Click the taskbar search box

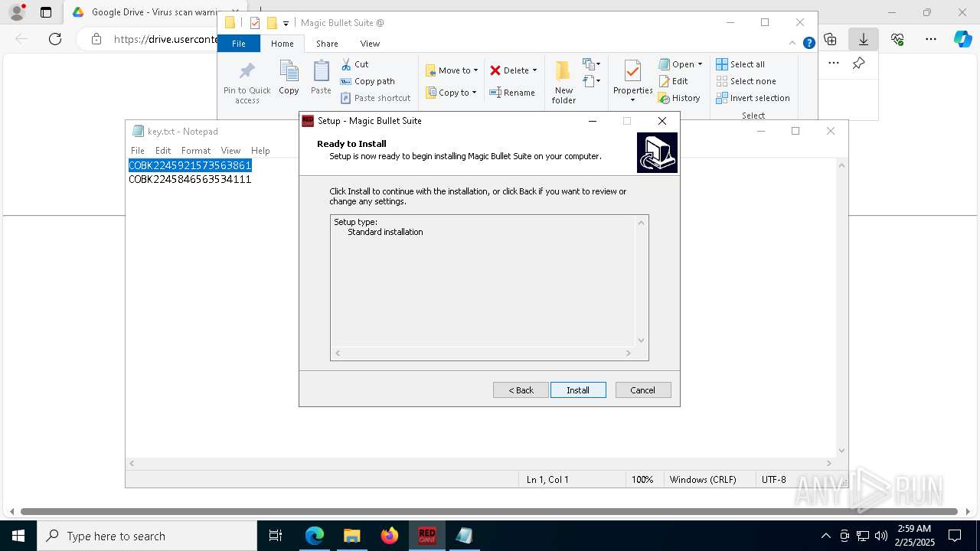(147, 536)
